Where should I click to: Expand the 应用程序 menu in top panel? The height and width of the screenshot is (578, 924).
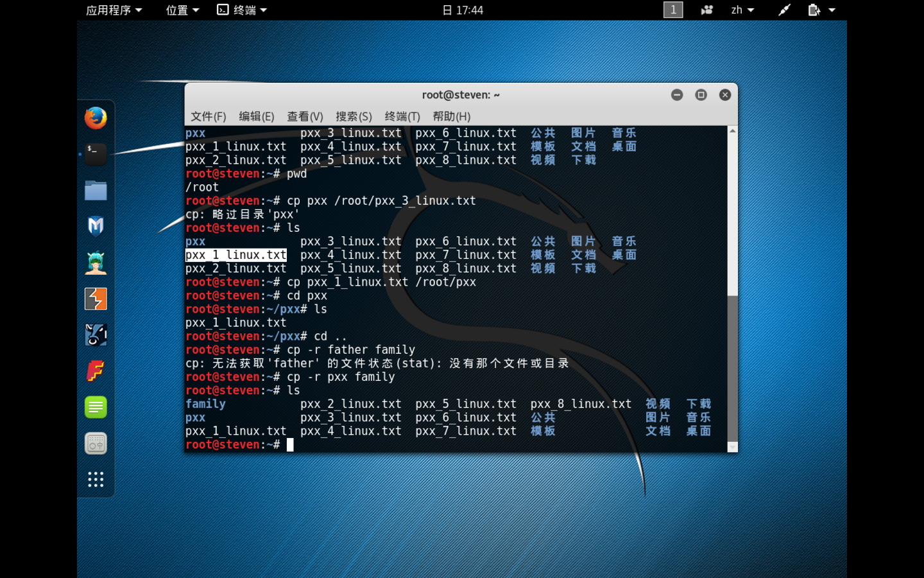[114, 10]
